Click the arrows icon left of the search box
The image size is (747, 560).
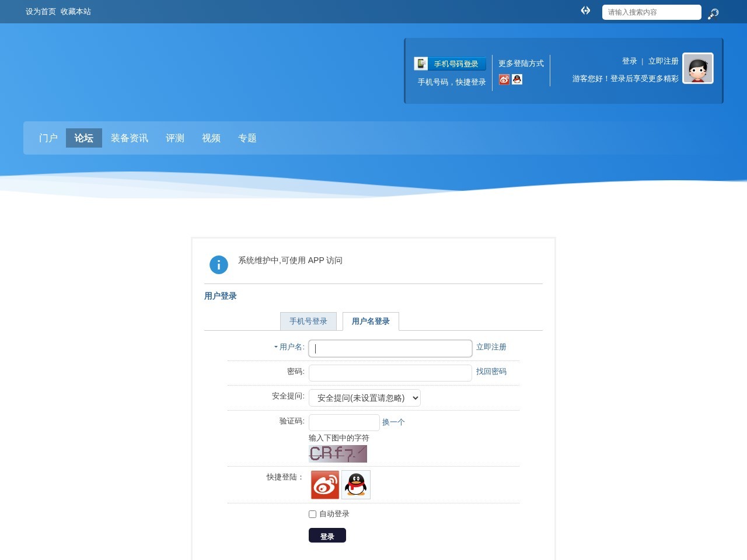[585, 10]
